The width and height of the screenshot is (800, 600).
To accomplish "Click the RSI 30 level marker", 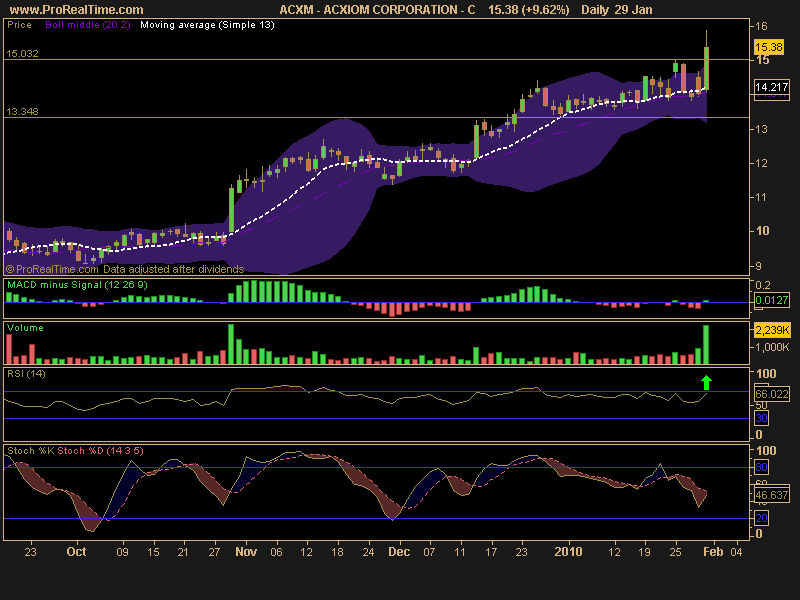I will click(761, 418).
